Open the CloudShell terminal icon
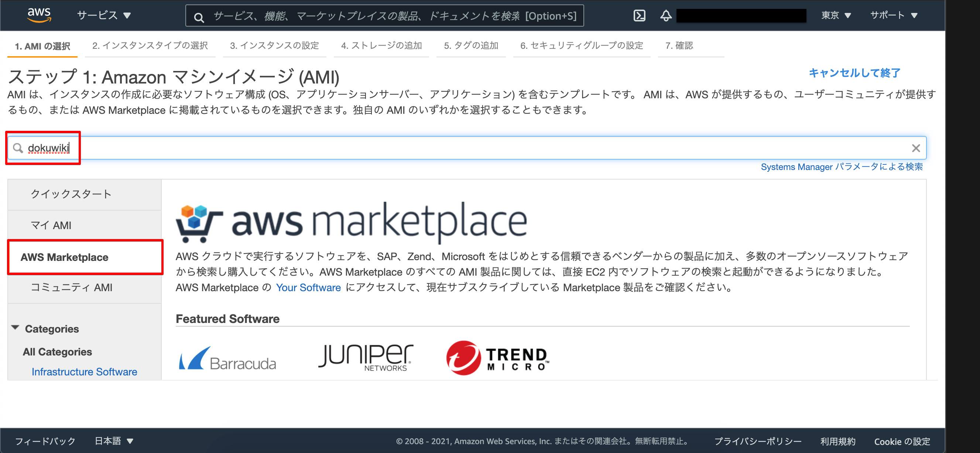This screenshot has height=453, width=980. coord(639,15)
